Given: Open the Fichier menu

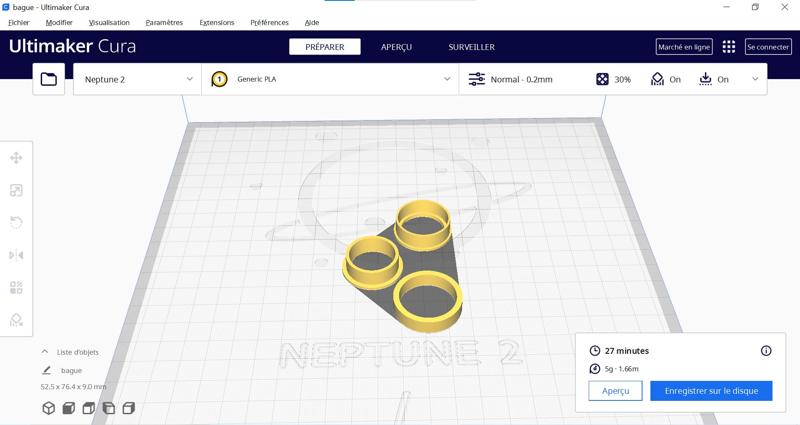Looking at the screenshot, I should point(19,22).
